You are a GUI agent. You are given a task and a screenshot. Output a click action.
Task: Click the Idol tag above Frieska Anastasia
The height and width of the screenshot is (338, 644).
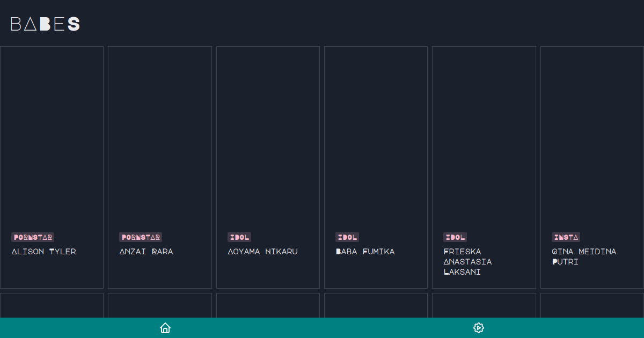(x=455, y=237)
